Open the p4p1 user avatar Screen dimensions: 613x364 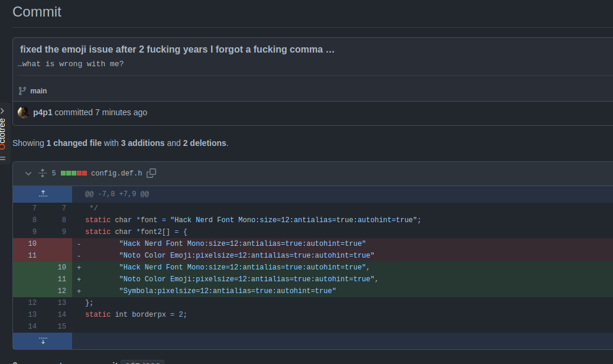24,112
